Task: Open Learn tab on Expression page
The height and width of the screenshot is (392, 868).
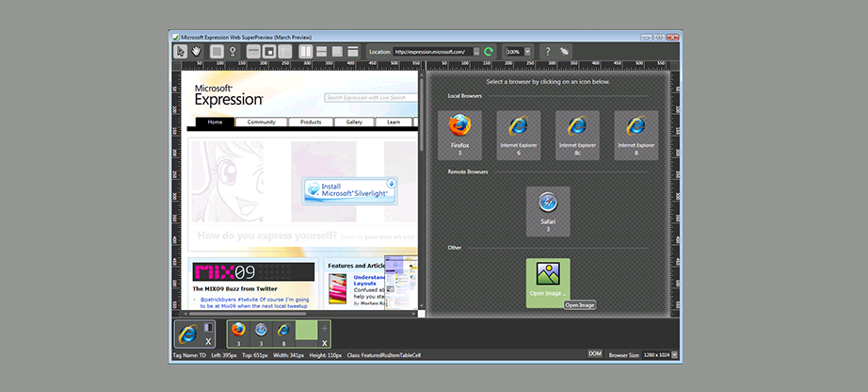Action: point(394,122)
